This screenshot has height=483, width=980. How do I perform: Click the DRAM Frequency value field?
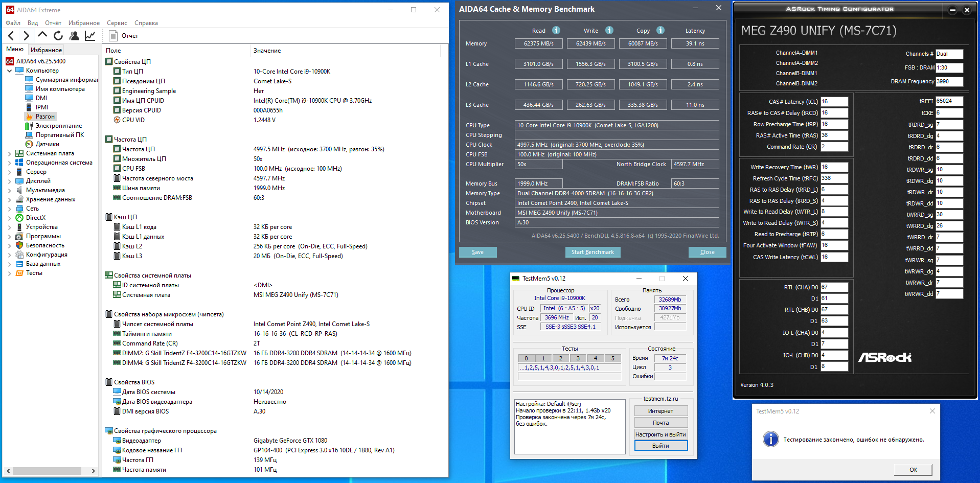coord(949,81)
